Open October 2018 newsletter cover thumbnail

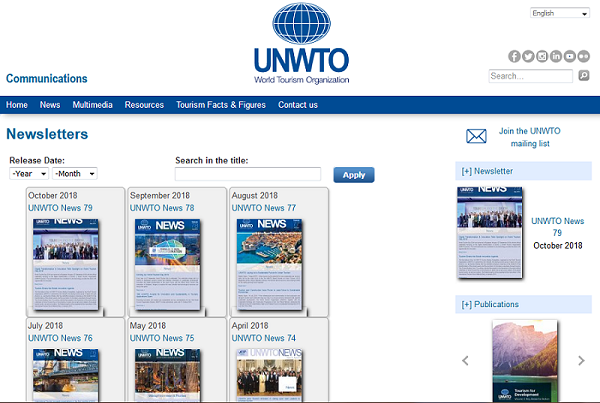click(x=65, y=264)
